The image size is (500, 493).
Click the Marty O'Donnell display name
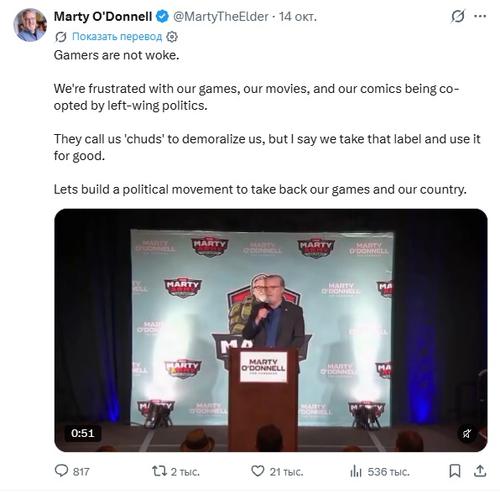click(103, 16)
